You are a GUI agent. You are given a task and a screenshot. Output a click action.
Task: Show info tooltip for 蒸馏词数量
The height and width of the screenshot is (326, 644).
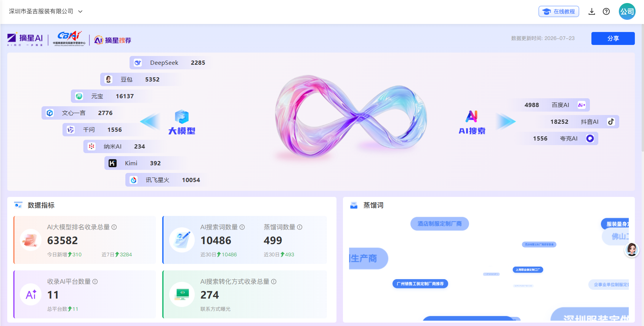300,227
